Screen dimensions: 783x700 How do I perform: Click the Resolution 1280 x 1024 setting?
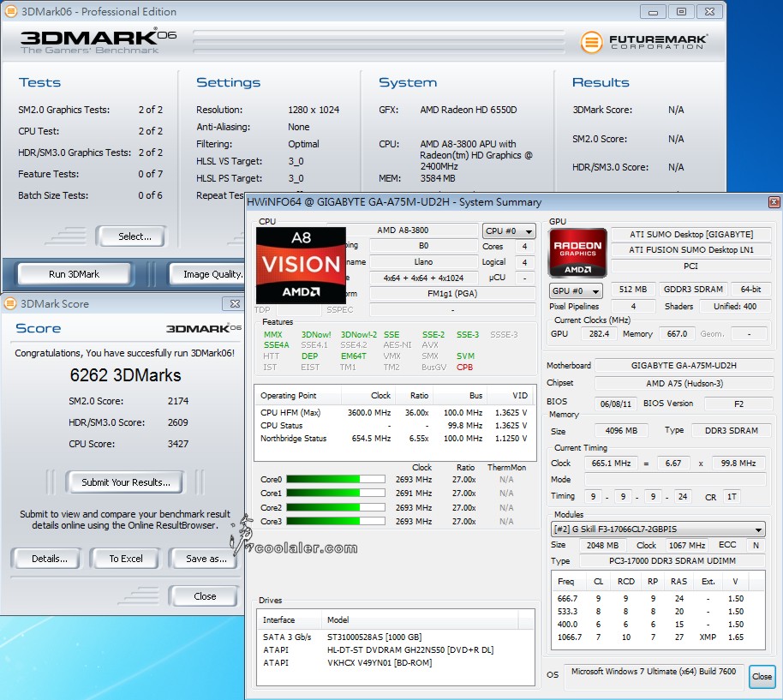click(313, 110)
